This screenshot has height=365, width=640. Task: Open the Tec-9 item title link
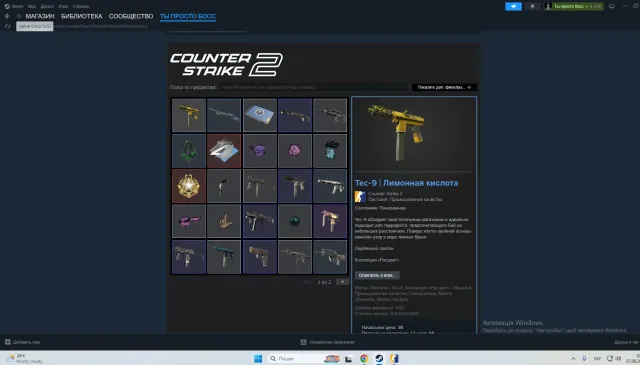(406, 183)
